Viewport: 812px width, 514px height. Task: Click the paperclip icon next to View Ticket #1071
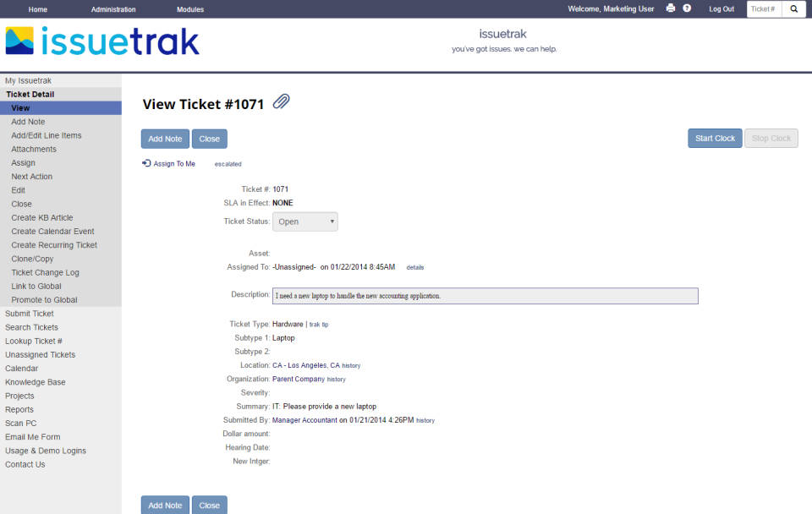(x=281, y=101)
